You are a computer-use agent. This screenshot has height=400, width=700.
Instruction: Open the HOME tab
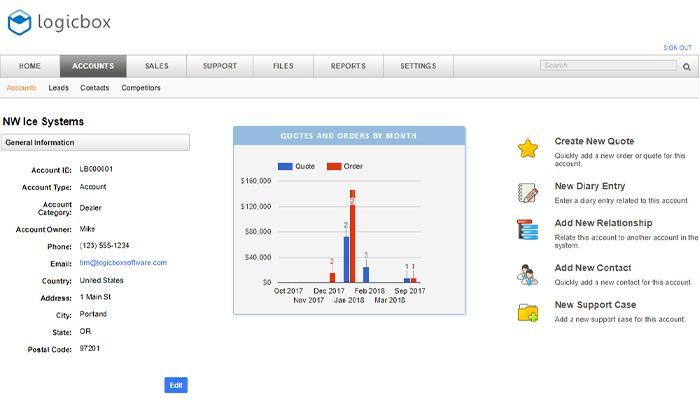30,66
